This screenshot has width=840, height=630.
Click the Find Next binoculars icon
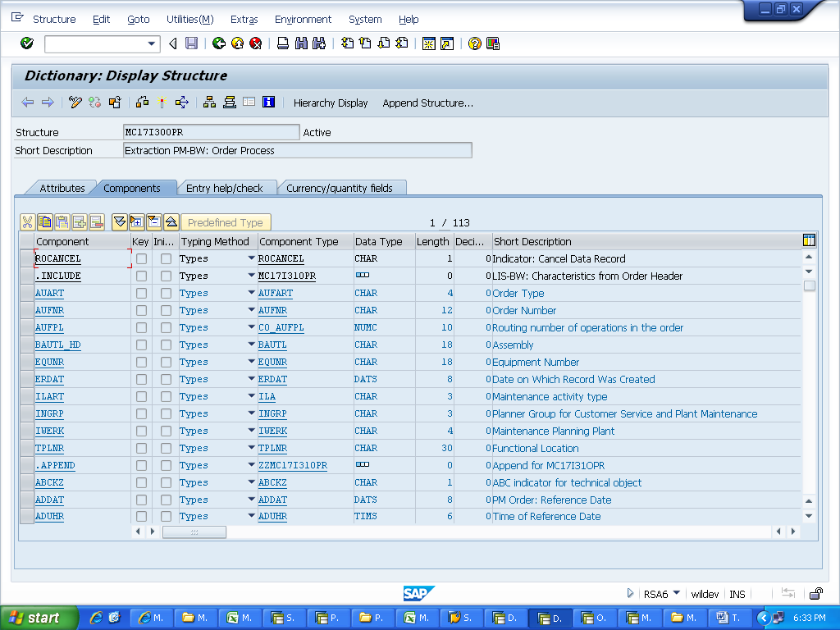[319, 43]
